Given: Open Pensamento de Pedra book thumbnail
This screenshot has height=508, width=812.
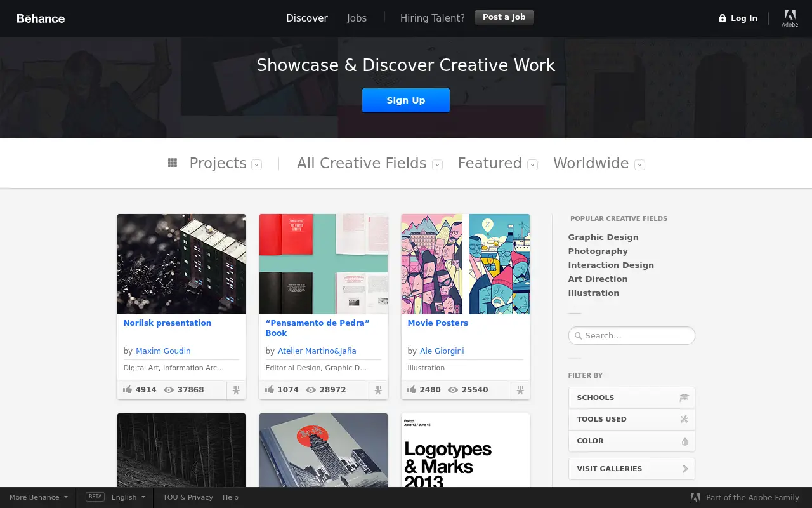Looking at the screenshot, I should pyautogui.click(x=324, y=264).
